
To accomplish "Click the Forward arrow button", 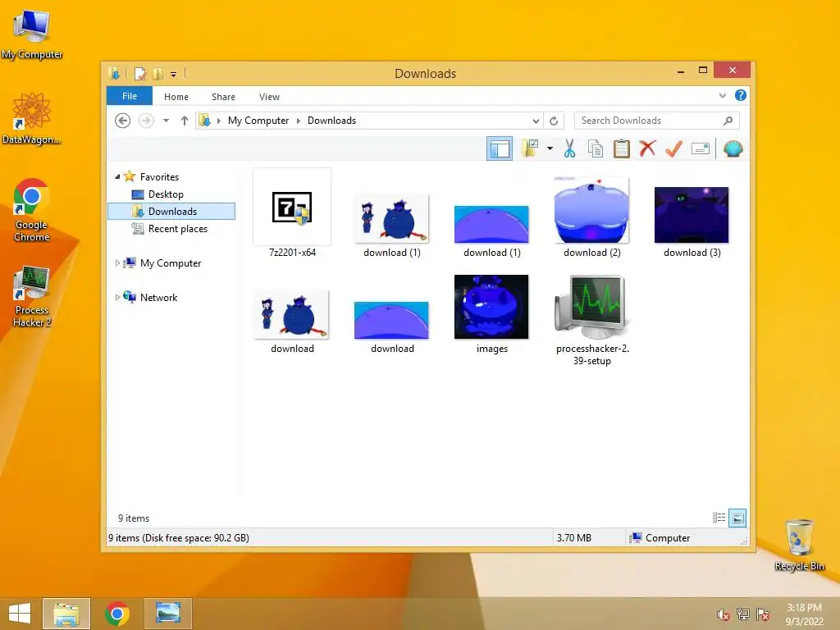I will click(x=146, y=121).
